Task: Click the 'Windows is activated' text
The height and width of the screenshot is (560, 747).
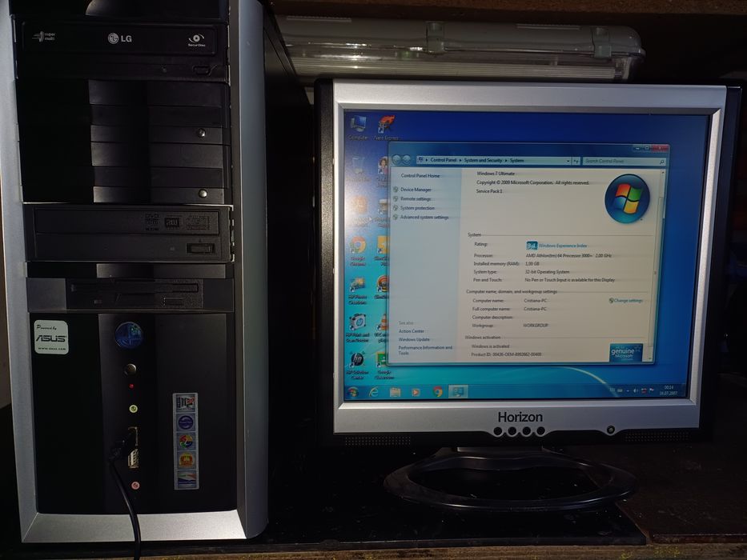Action: click(490, 346)
